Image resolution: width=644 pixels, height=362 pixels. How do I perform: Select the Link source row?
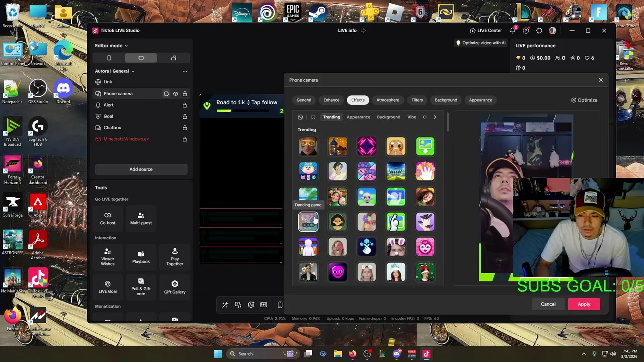[141, 82]
